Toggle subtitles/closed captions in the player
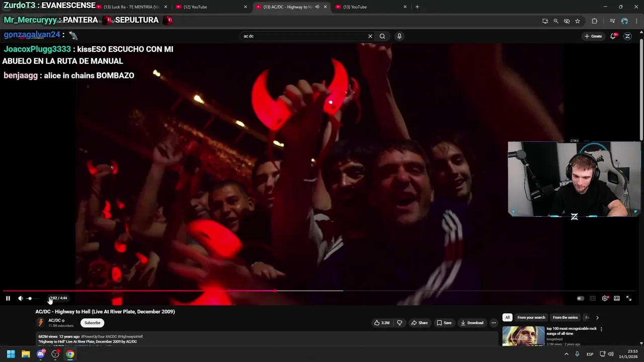This screenshot has width=644, height=362. pyautogui.click(x=593, y=298)
